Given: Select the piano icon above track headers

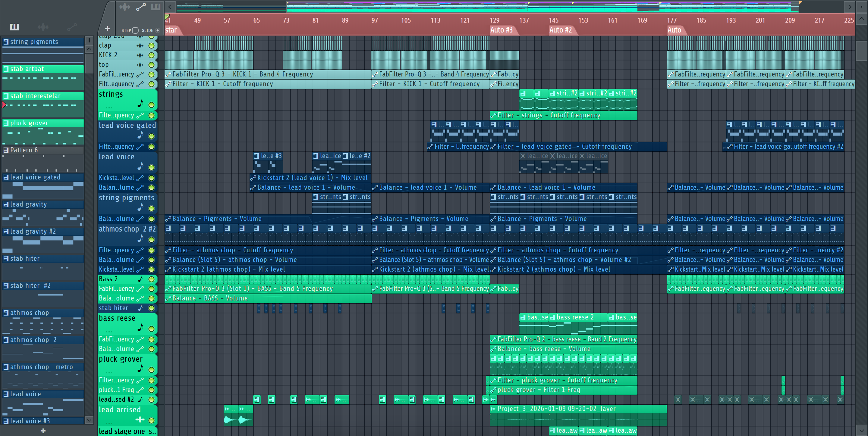Looking at the screenshot, I should [x=156, y=7].
